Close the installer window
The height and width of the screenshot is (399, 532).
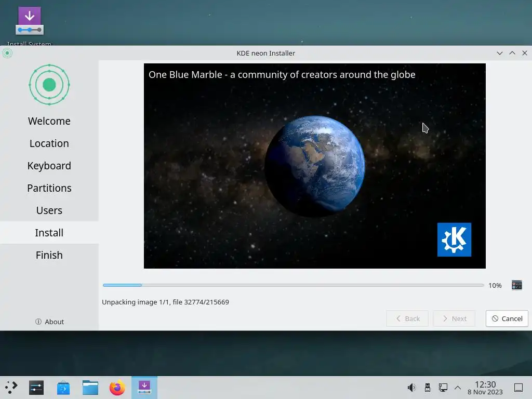[x=525, y=54]
